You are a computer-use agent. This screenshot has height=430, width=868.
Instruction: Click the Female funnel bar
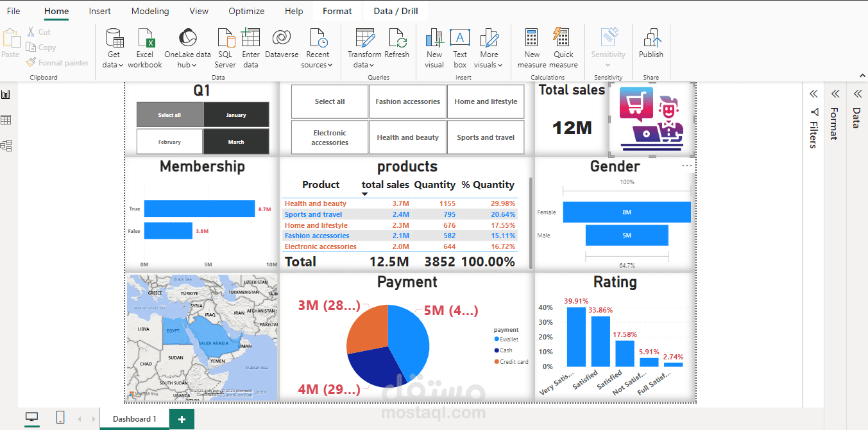(627, 212)
